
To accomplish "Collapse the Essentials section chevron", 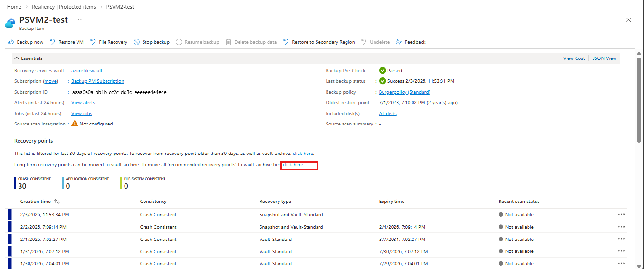I will click(17, 58).
